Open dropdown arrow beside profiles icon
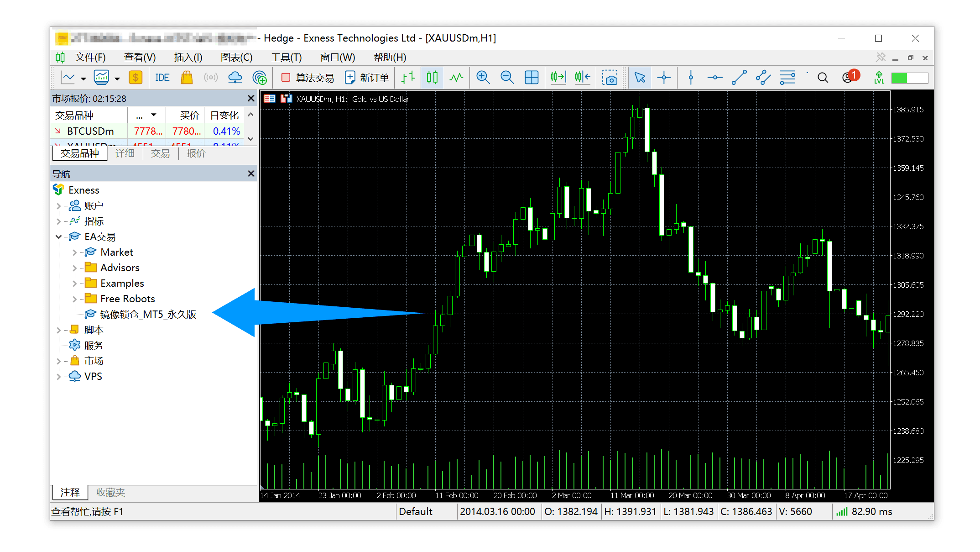This screenshot has height=552, width=980. point(117,79)
